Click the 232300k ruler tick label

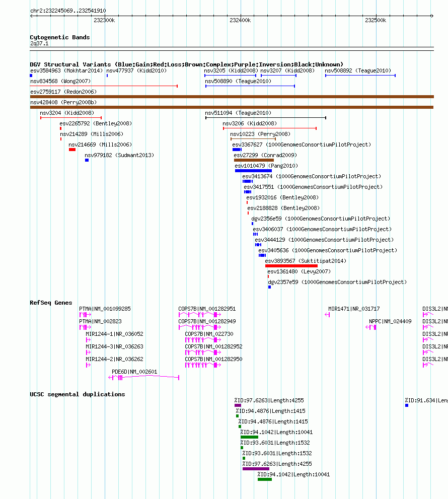(104, 20)
